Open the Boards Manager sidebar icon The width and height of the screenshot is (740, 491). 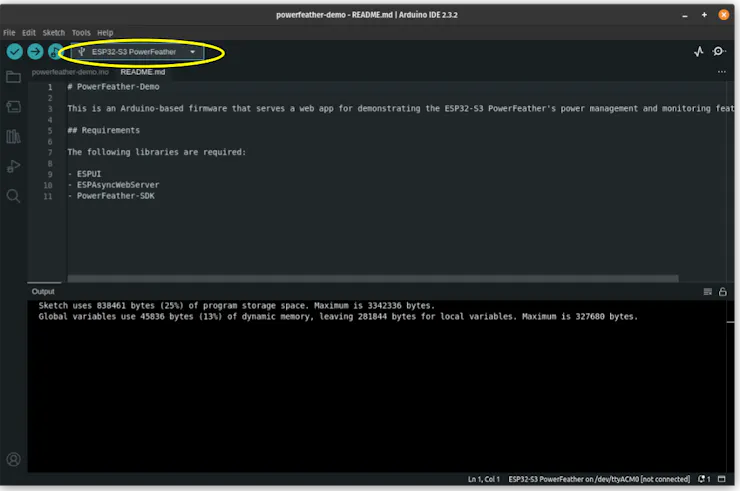point(13,107)
